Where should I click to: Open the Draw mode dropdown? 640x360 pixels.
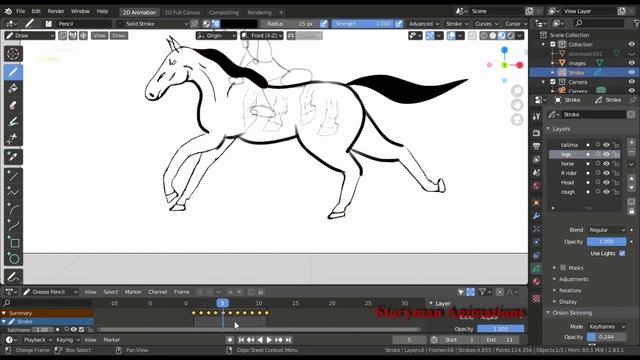pyautogui.click(x=30, y=36)
